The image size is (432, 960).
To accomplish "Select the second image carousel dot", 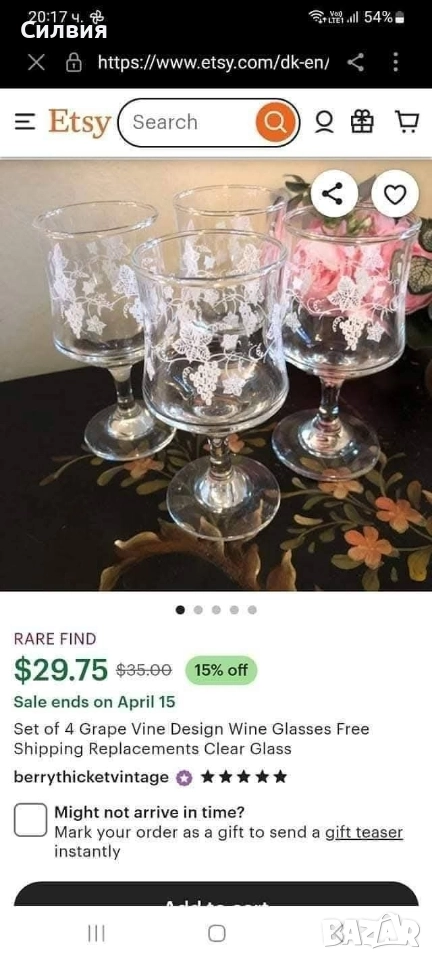I will (198, 610).
